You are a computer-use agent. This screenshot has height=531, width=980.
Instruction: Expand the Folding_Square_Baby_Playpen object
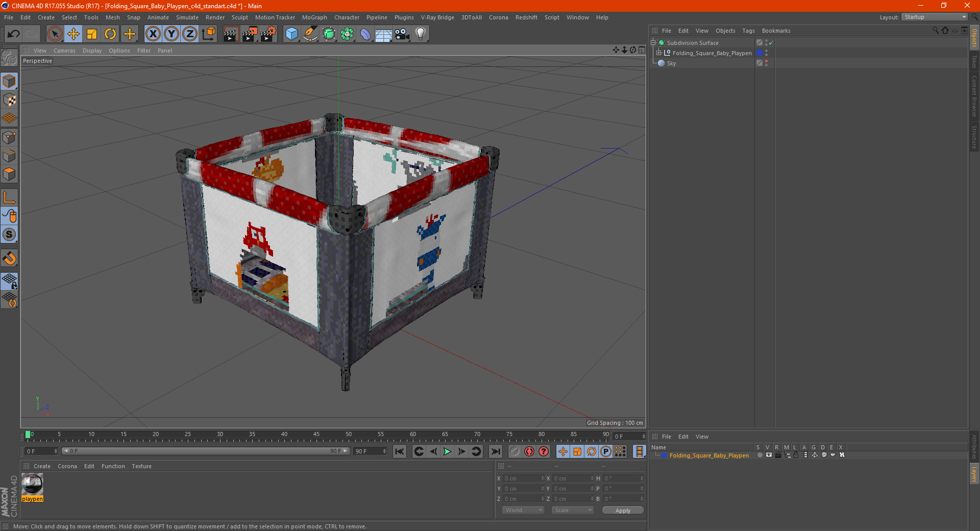click(x=659, y=53)
